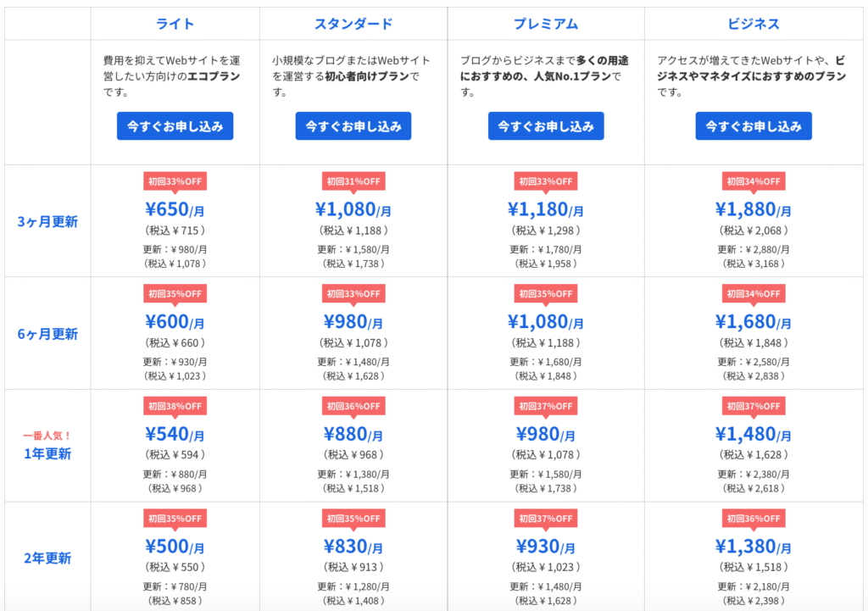868x611 pixels.
Task: Click the ¥930/月 price
Action: [x=546, y=547]
